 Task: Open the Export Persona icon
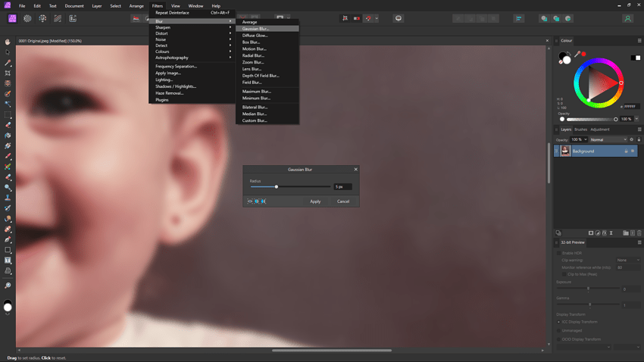[73, 18]
